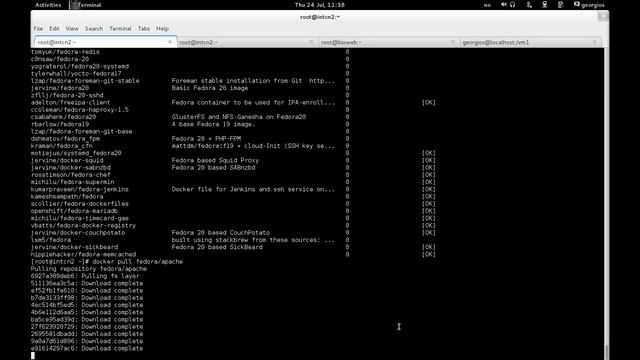Open the Terminal menu in menu bar
The height and width of the screenshot is (360, 640).
coord(120,29)
